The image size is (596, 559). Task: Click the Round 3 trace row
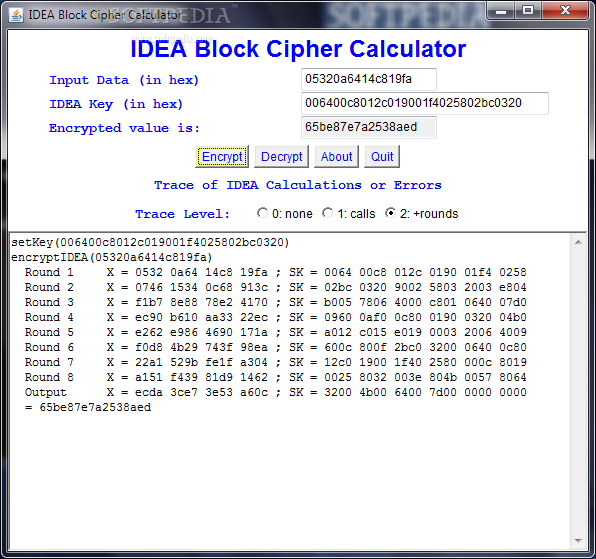click(x=276, y=302)
